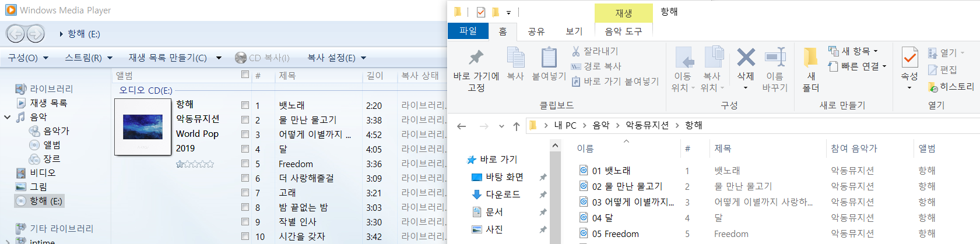Screen dimensions: 980x244
Task: Click 악동뮤지션 in the address breadcrumb
Action: 647,125
